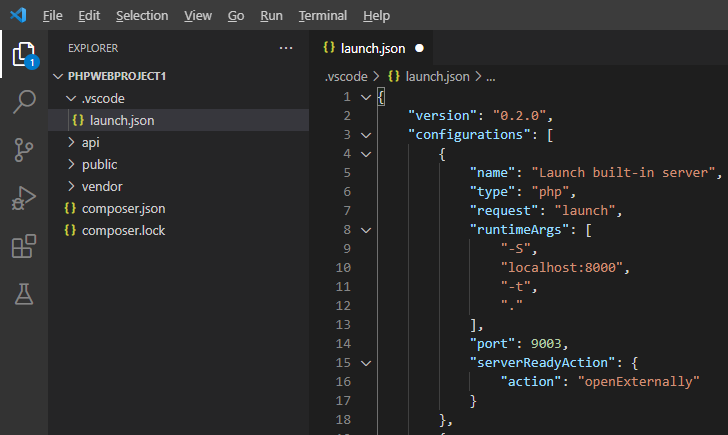The height and width of the screenshot is (435, 728).
Task: Click the "version" key on line 2
Action: tap(442, 115)
